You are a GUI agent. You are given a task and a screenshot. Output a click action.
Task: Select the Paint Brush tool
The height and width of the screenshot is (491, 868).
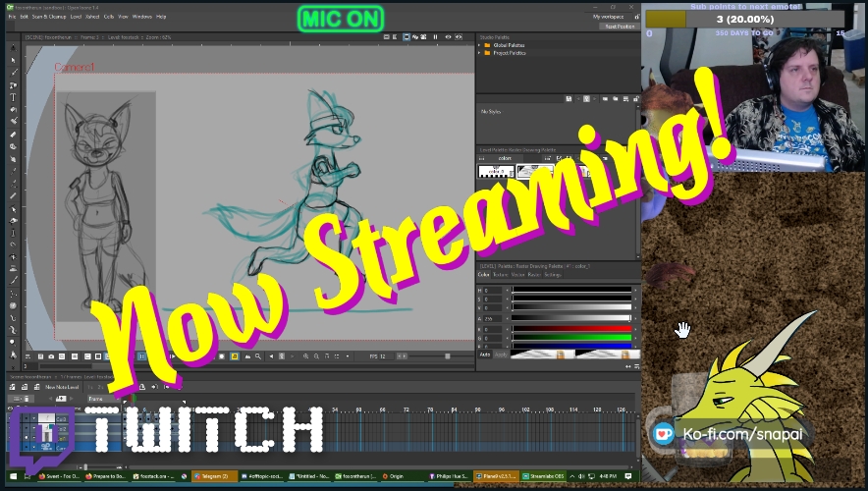[x=14, y=121]
